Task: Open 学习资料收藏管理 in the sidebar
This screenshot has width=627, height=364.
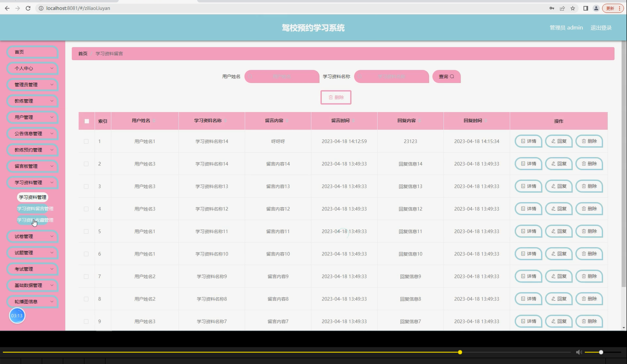Action: (35, 220)
